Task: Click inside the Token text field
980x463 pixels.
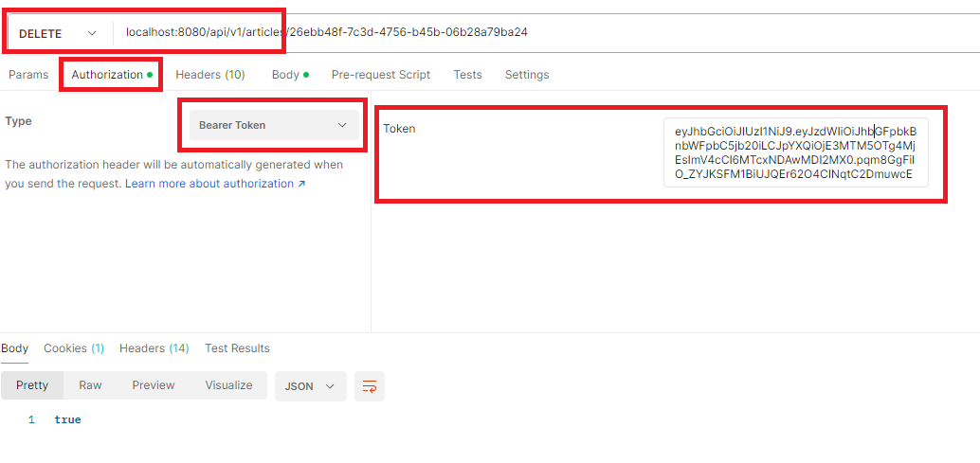Action: coord(795,151)
